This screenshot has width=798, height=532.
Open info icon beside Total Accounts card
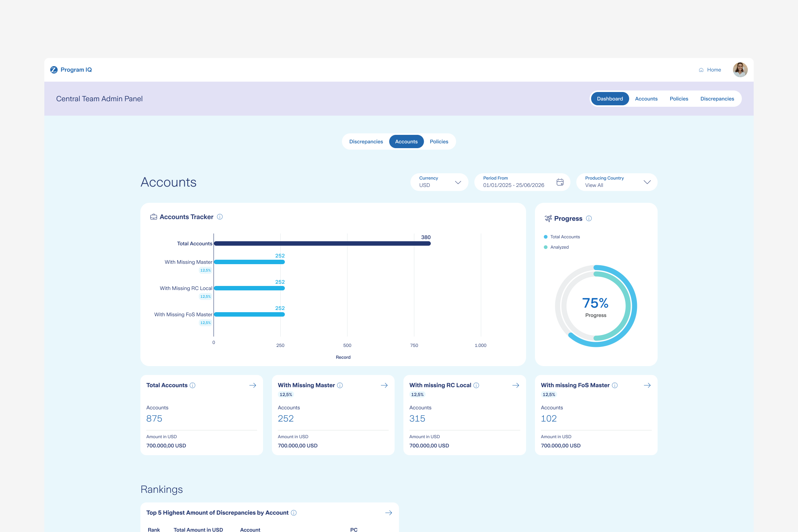(192, 385)
